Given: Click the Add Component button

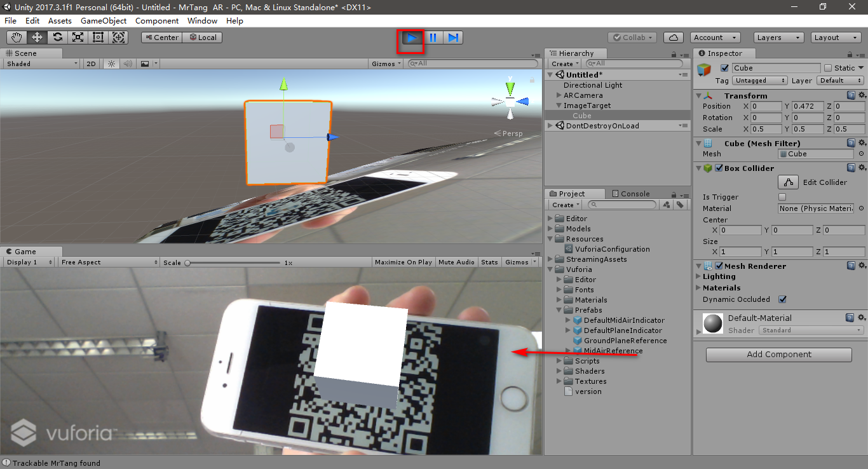Looking at the screenshot, I should [x=778, y=354].
